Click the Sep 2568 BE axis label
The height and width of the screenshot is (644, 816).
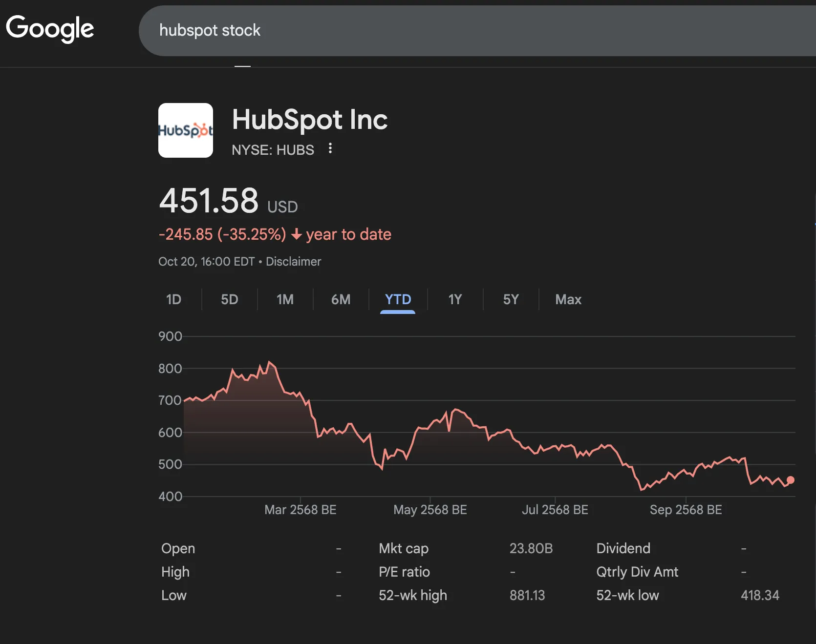tap(686, 510)
